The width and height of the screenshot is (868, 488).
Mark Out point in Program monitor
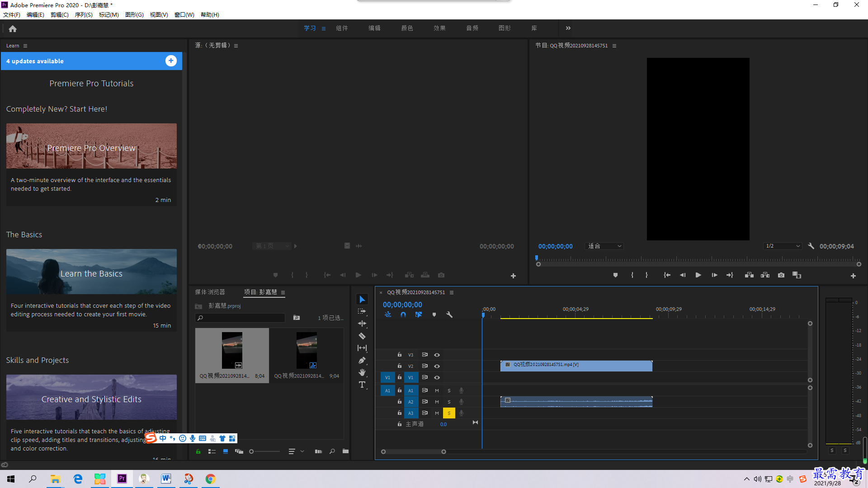(x=646, y=275)
